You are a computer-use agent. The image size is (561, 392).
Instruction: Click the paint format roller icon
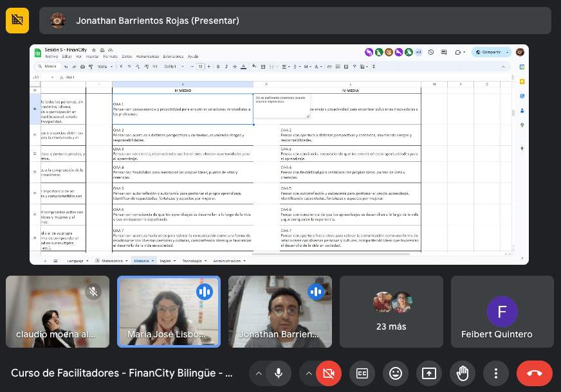(x=91, y=67)
